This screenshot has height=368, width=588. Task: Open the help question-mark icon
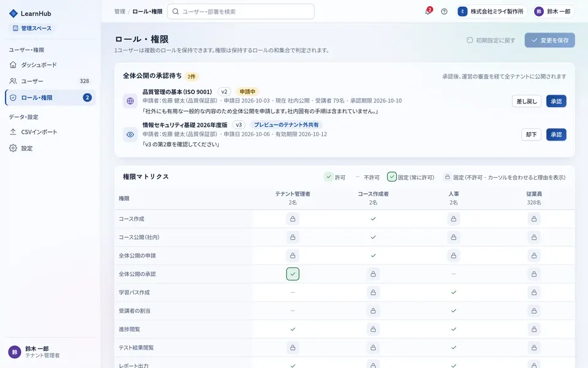pyautogui.click(x=444, y=12)
